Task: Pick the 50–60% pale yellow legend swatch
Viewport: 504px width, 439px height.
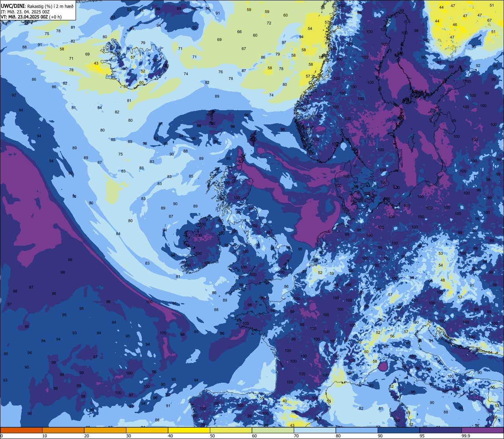Action: (231, 430)
